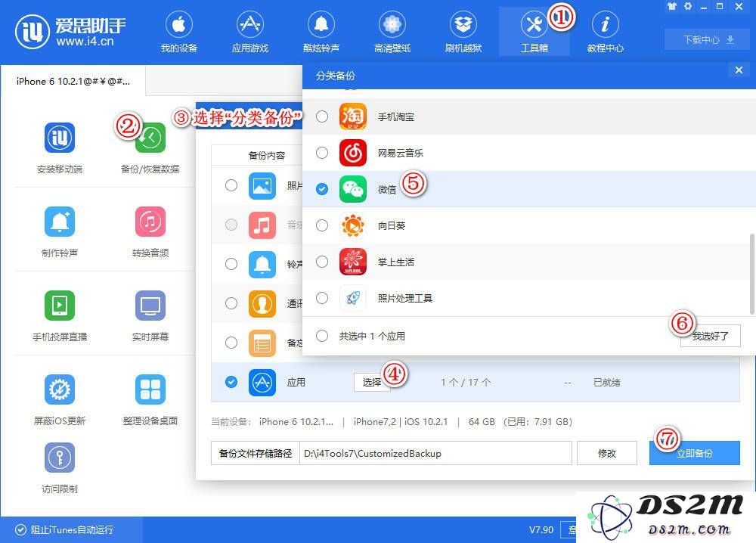Screen dimensions: 756x543
Task: Click the app list vertical scrollbar
Action: click(x=752, y=275)
